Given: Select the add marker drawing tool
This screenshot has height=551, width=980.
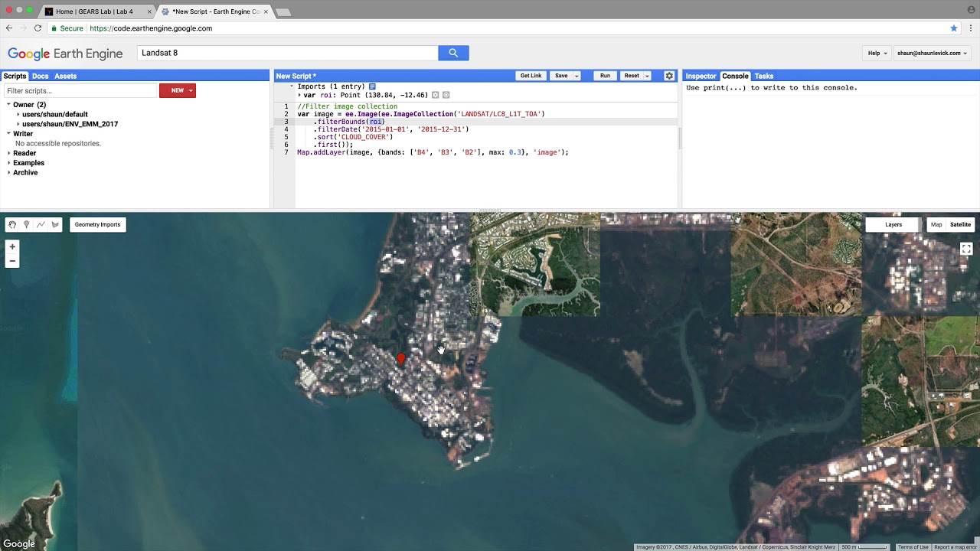Looking at the screenshot, I should point(27,224).
